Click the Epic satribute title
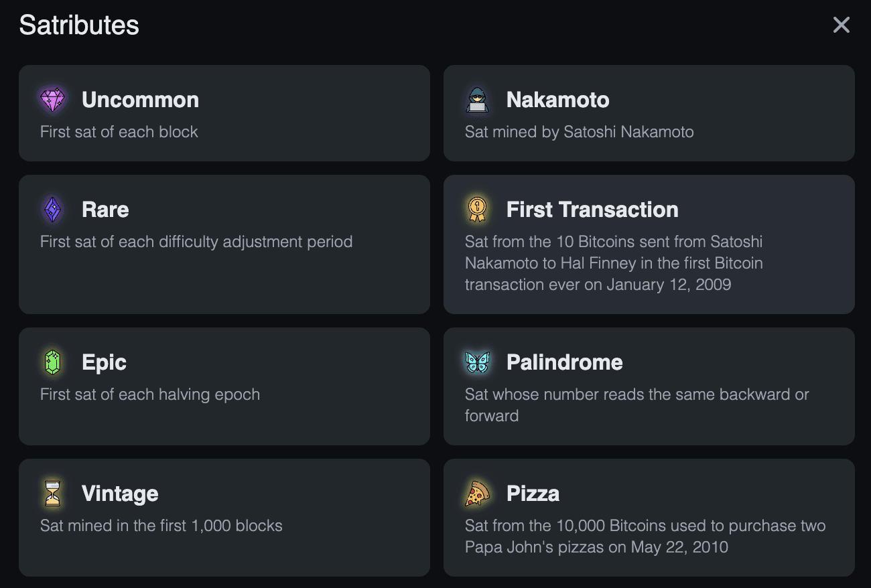The height and width of the screenshot is (588, 871). (104, 362)
